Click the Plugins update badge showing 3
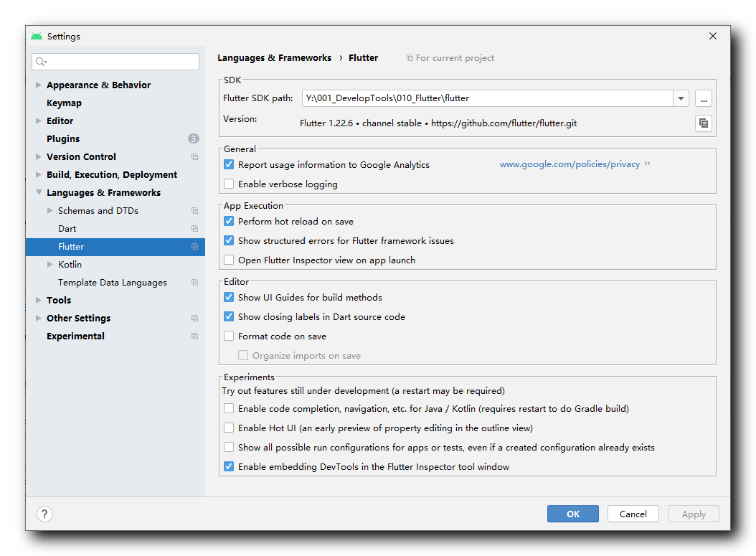 tap(193, 138)
